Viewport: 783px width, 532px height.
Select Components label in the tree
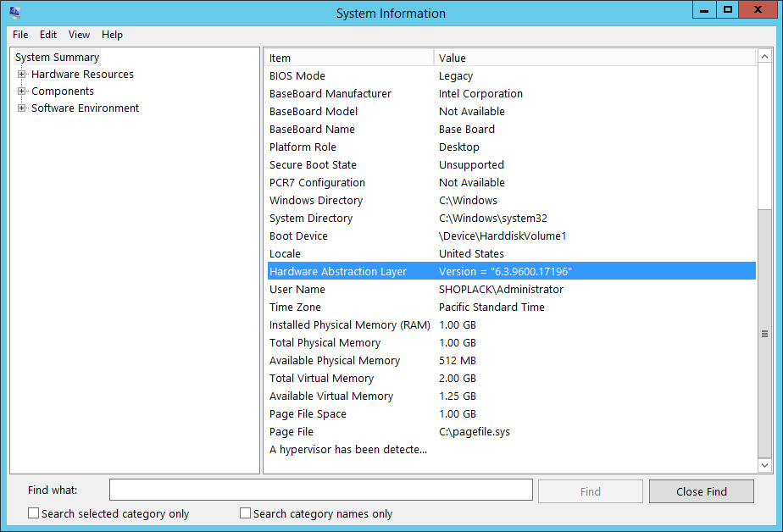63,91
